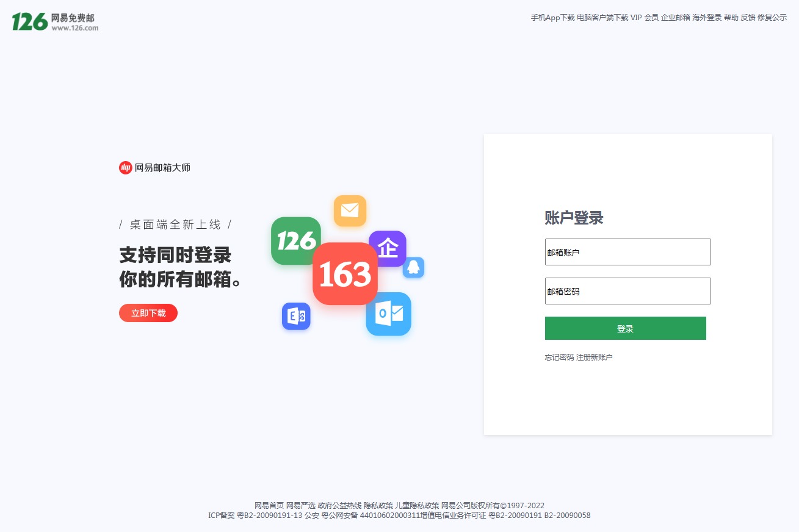Open 手机App下载 in the top navigation
The width and height of the screenshot is (799, 532).
(x=552, y=18)
